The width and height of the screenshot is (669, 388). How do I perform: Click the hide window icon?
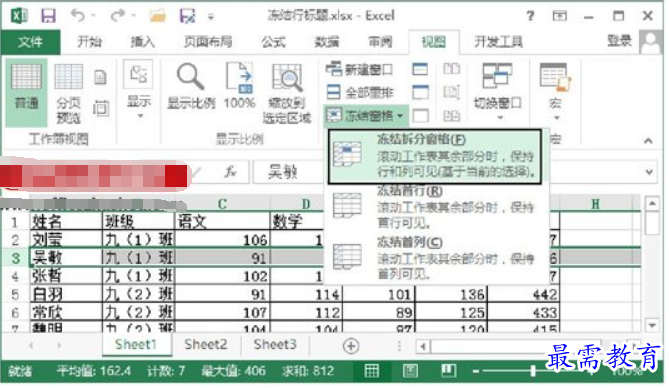pyautogui.click(x=420, y=92)
